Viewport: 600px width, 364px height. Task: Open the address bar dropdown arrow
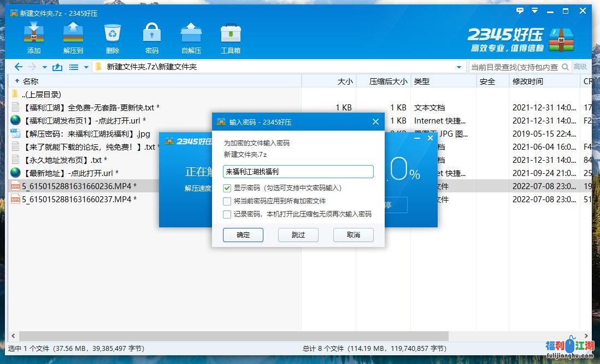(x=458, y=66)
